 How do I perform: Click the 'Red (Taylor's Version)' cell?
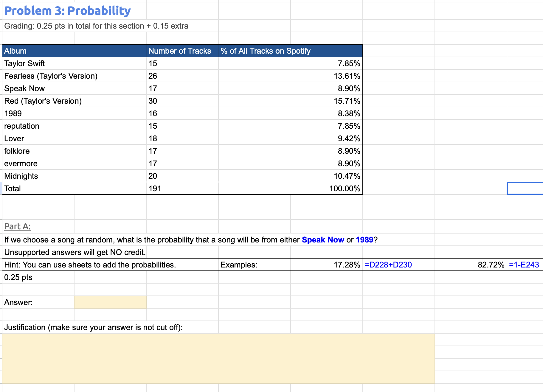point(74,101)
